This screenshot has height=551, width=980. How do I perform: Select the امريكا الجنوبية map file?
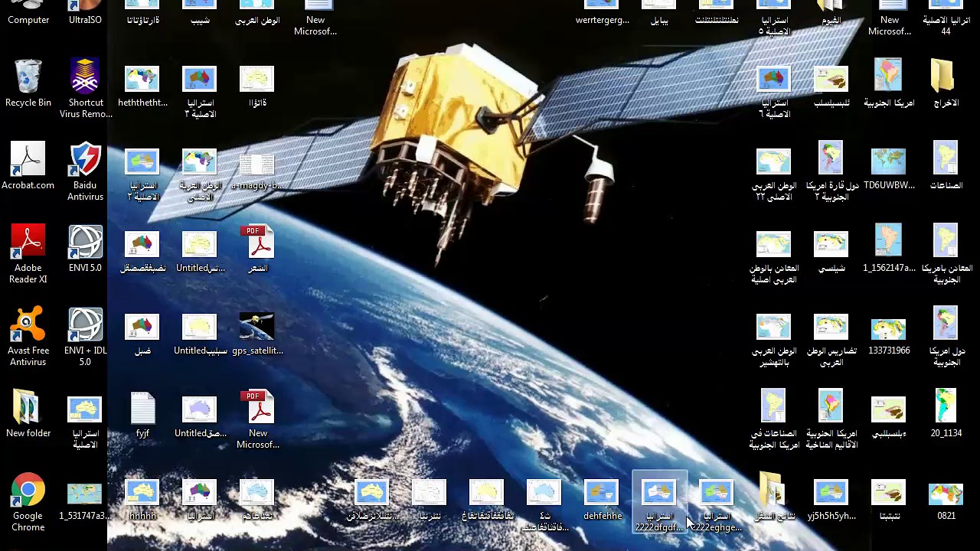[889, 83]
